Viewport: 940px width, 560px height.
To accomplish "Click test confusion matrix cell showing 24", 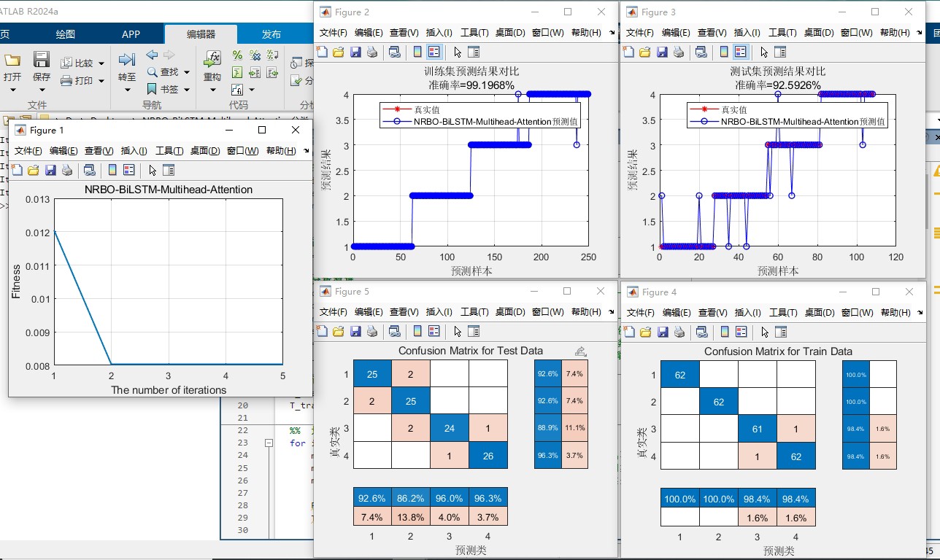I will pyautogui.click(x=450, y=428).
